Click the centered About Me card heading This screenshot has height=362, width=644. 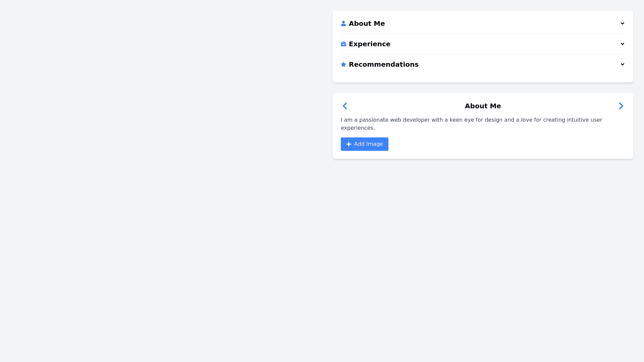(483, 106)
